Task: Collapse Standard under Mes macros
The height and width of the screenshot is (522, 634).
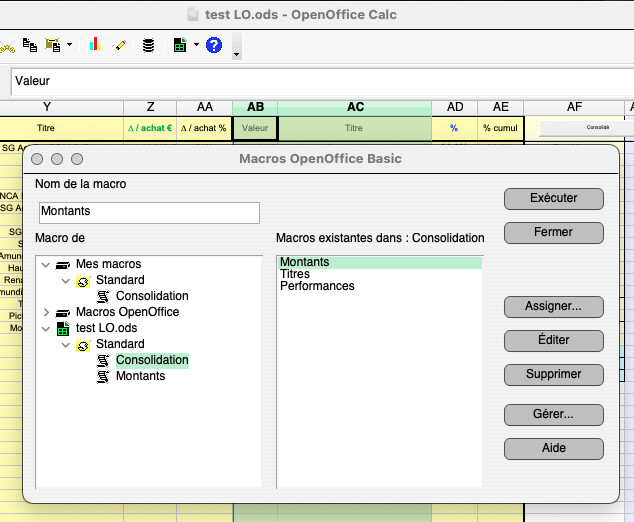Action: click(66, 281)
